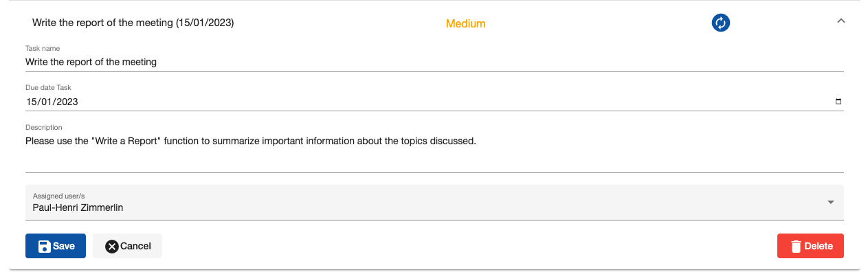Click the task header title with date
This screenshot has height=272, width=868.
tap(133, 23)
